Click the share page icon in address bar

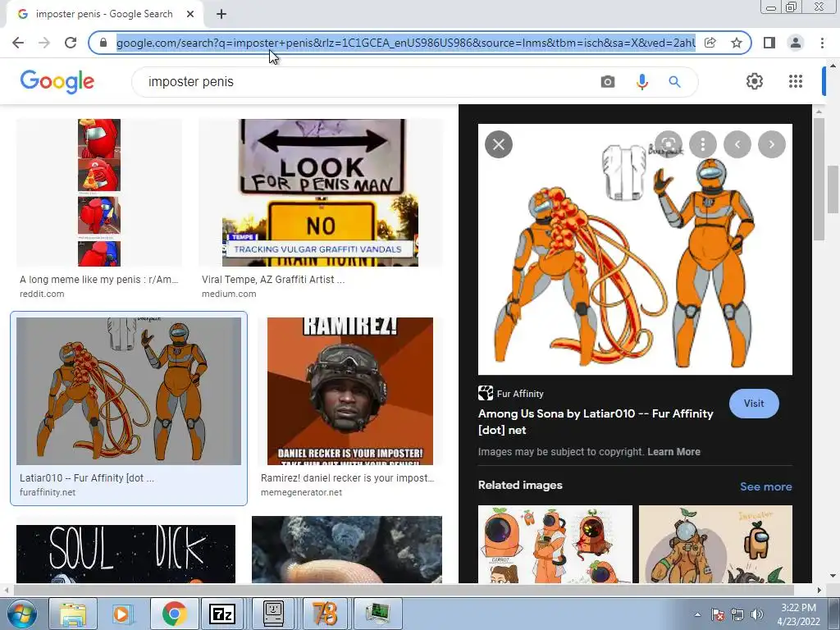pyautogui.click(x=710, y=43)
